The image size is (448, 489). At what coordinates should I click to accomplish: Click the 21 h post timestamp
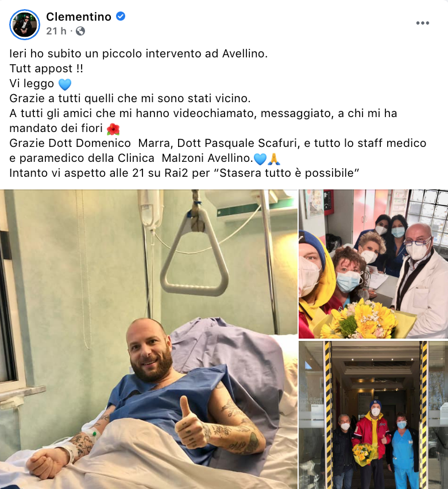(56, 31)
